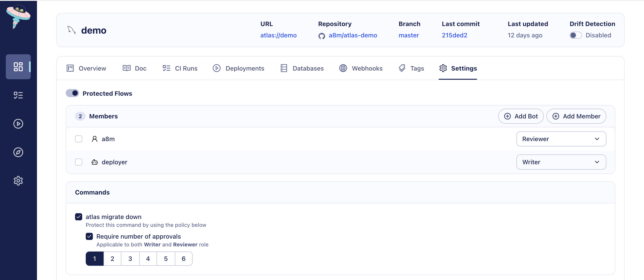Click the server icon on Databases tab
This screenshot has height=280, width=644.
coord(284,68)
